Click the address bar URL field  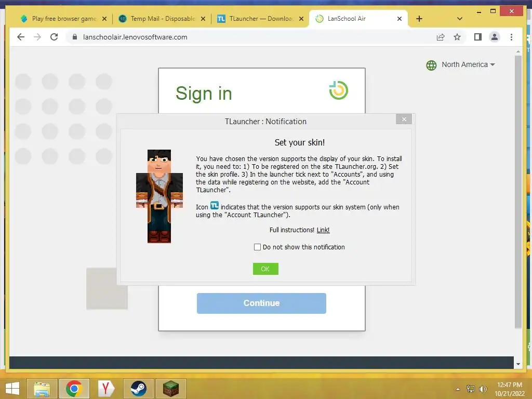coord(251,37)
